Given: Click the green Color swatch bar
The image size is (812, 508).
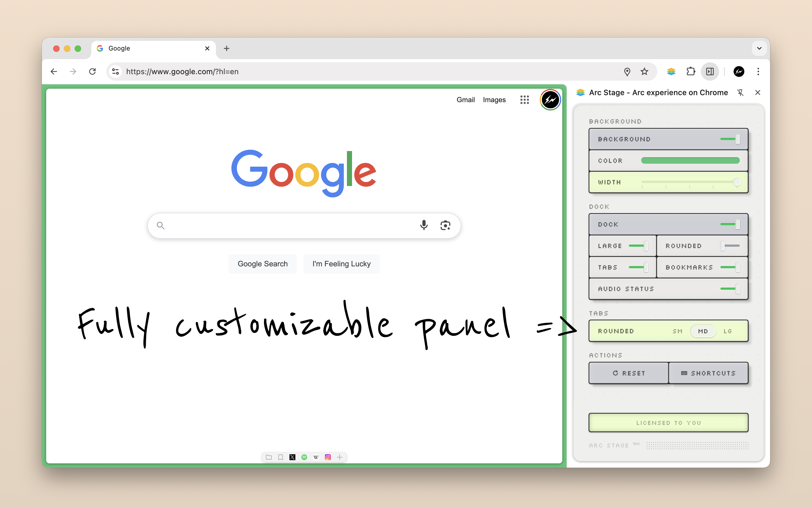Looking at the screenshot, I should (x=690, y=161).
